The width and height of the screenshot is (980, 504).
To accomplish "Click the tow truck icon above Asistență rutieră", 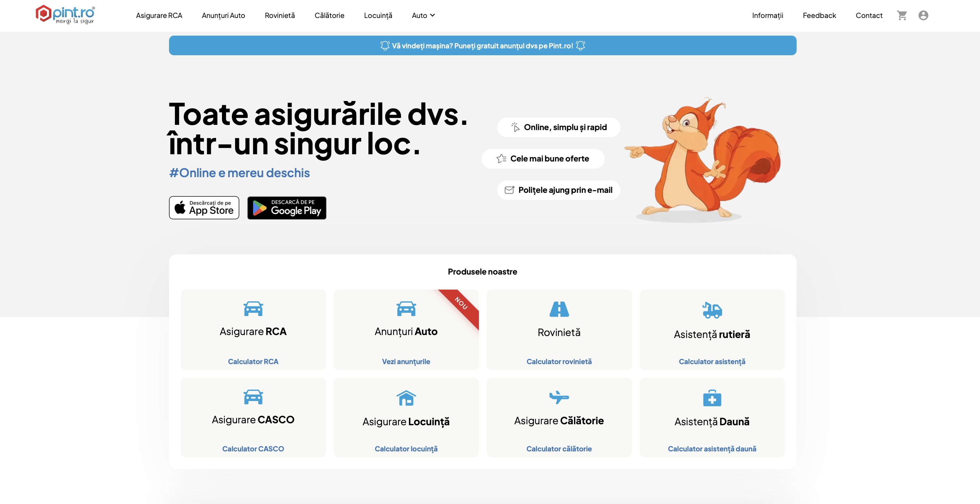I will [712, 310].
